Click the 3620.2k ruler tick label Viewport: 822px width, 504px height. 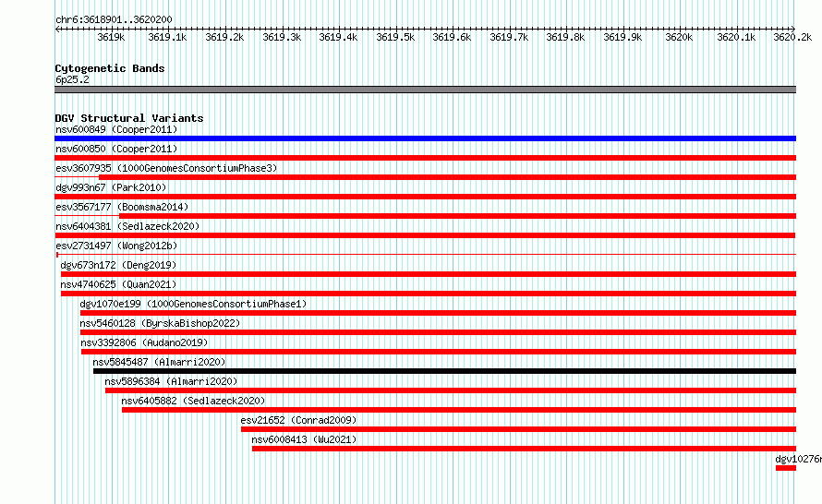click(792, 37)
